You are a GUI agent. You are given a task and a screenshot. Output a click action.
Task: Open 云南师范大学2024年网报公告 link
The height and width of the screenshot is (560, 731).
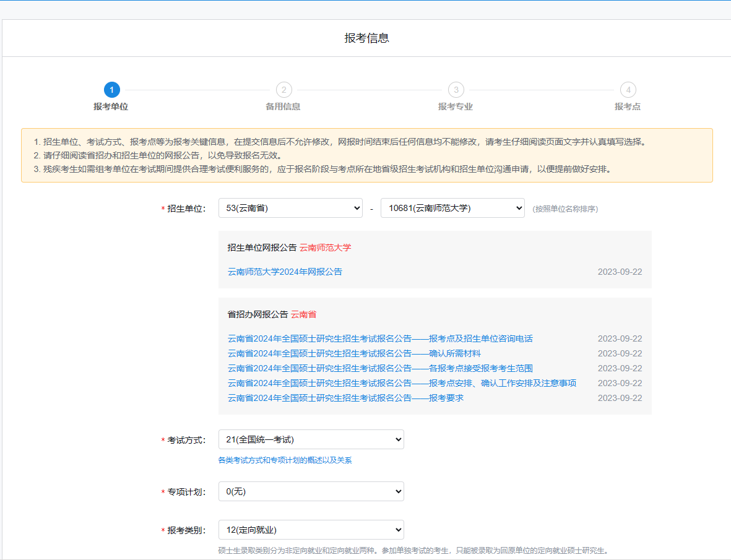pos(285,272)
